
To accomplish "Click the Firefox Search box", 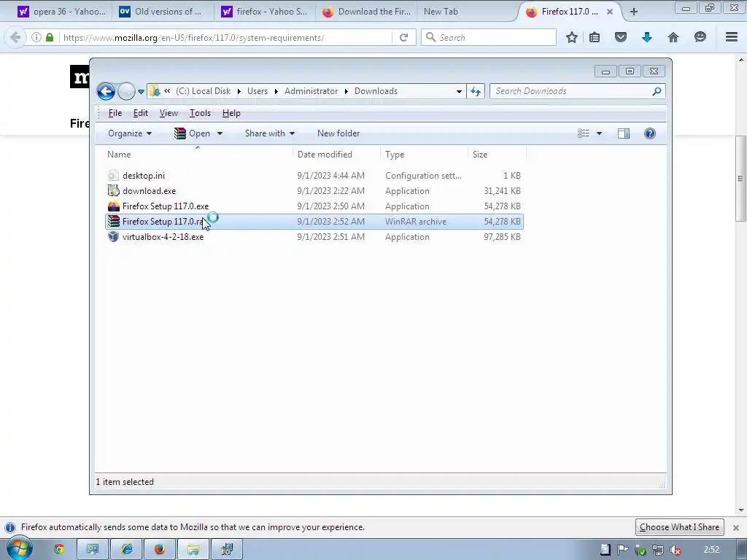I will pyautogui.click(x=489, y=38).
